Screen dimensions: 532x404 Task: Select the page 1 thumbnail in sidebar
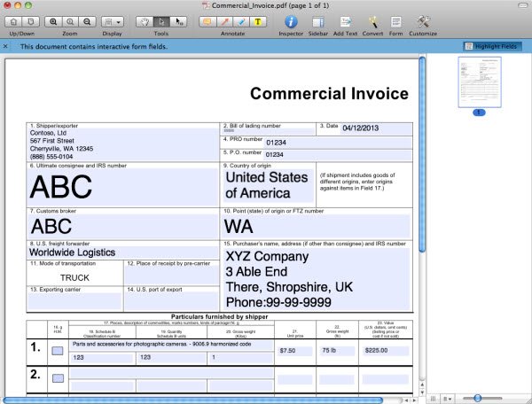click(x=480, y=82)
